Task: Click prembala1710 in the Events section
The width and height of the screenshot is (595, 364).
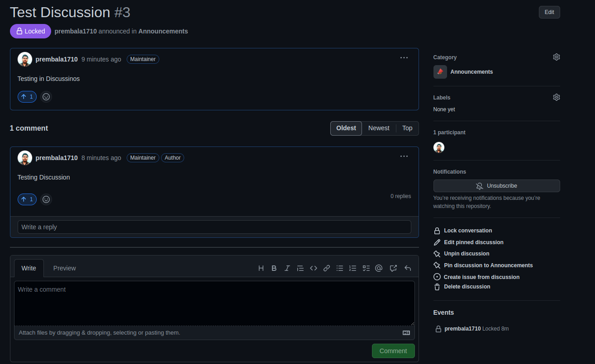Action: pyautogui.click(x=462, y=329)
